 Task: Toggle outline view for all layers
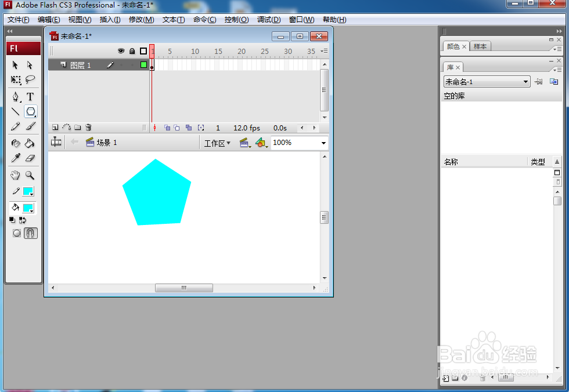[x=143, y=51]
